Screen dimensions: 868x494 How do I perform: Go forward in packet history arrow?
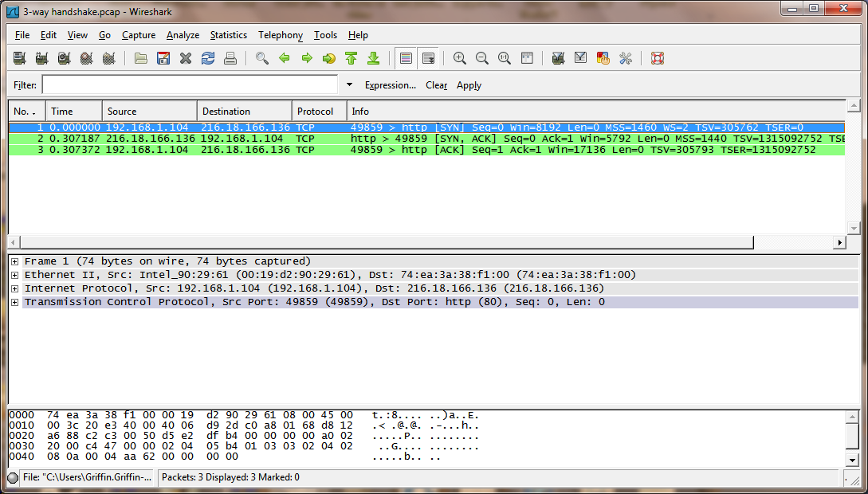(307, 58)
